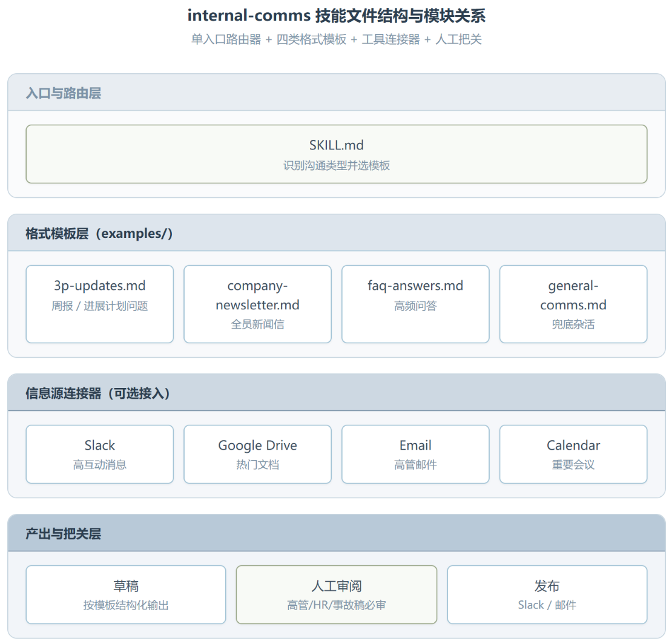The width and height of the screenshot is (672, 644).
Task: Click the text 重要会议
Action: 573,464
